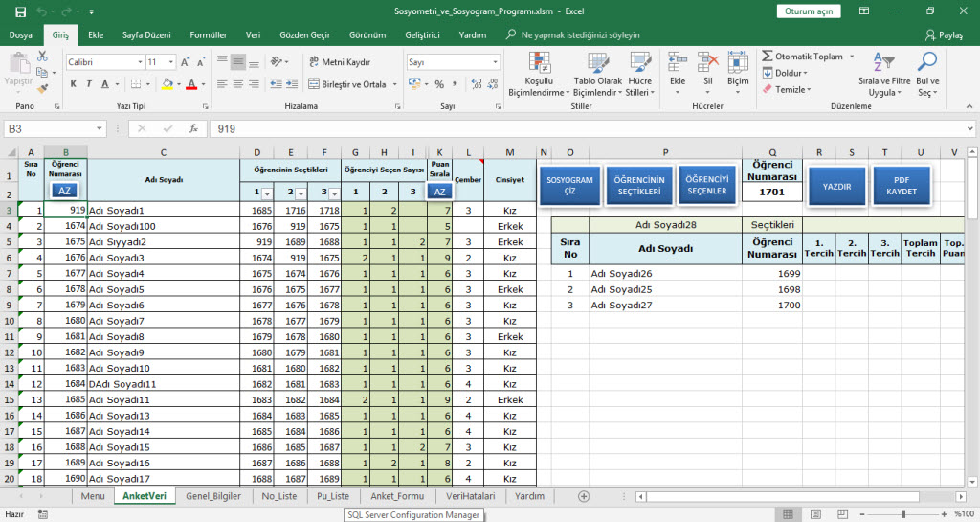This screenshot has width=980, height=522.
Task: Switch to the Geliştirici ribbon tab
Action: tap(422, 35)
